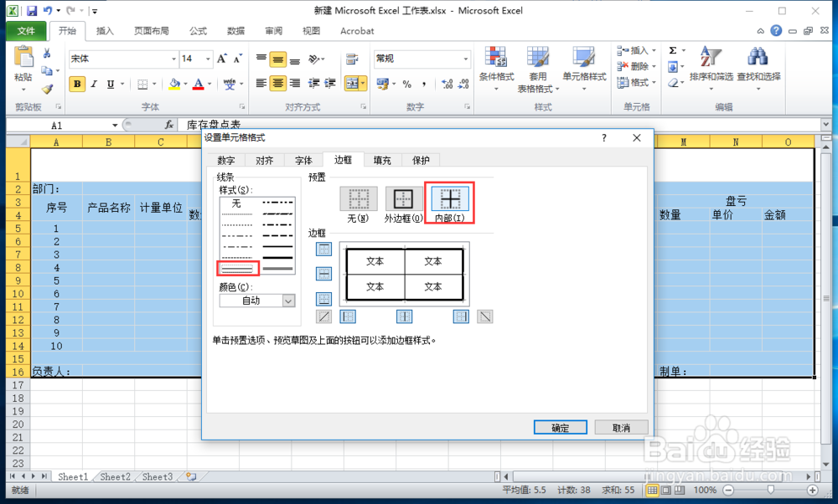Click the border preview diagram

coord(405,274)
